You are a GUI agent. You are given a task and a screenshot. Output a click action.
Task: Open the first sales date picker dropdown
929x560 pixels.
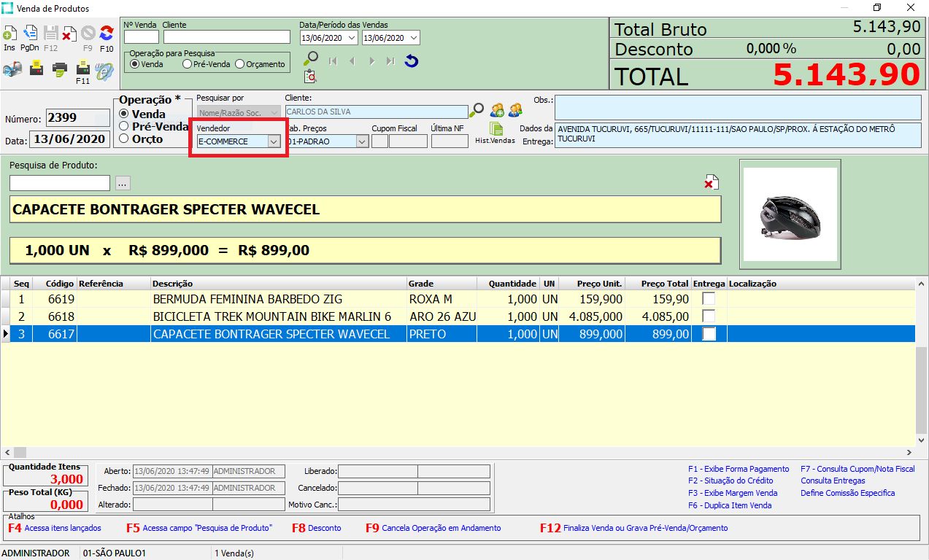(352, 38)
